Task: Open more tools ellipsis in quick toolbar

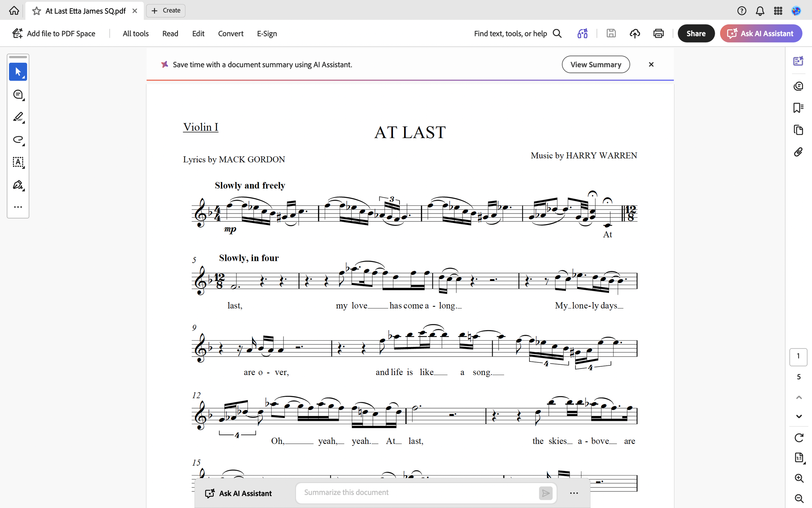Action: click(18, 207)
